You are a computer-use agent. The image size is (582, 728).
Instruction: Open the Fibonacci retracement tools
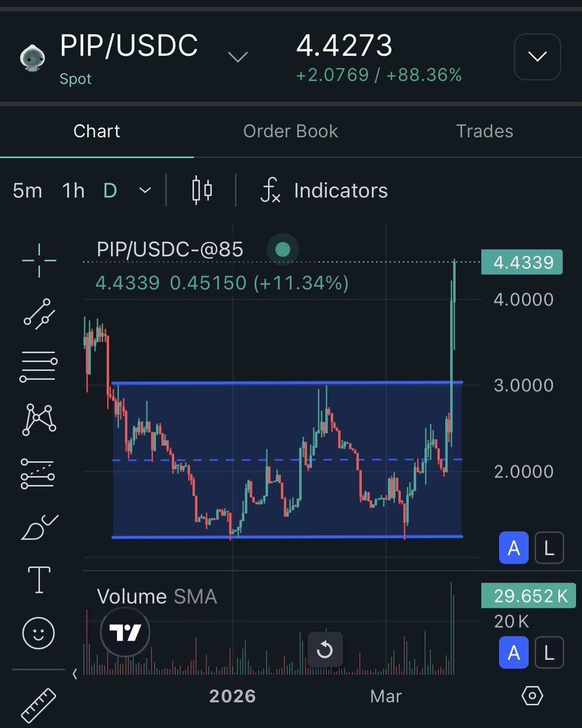tap(38, 365)
